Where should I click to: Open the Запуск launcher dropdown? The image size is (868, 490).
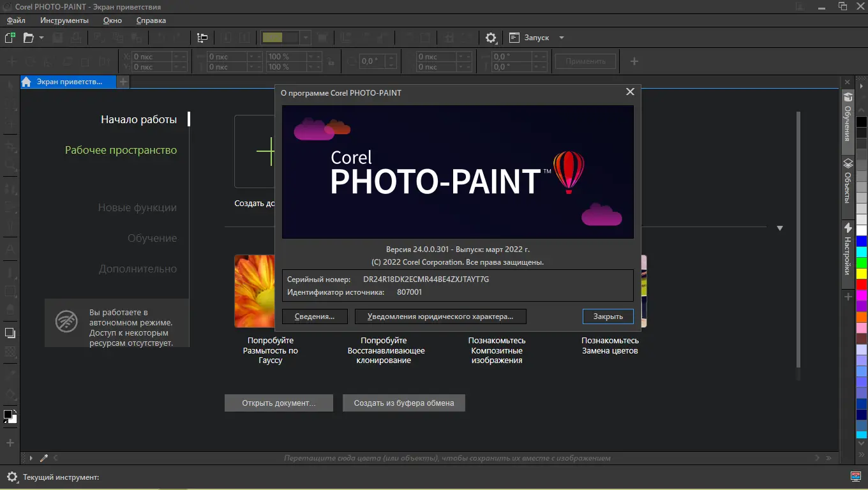(537, 38)
